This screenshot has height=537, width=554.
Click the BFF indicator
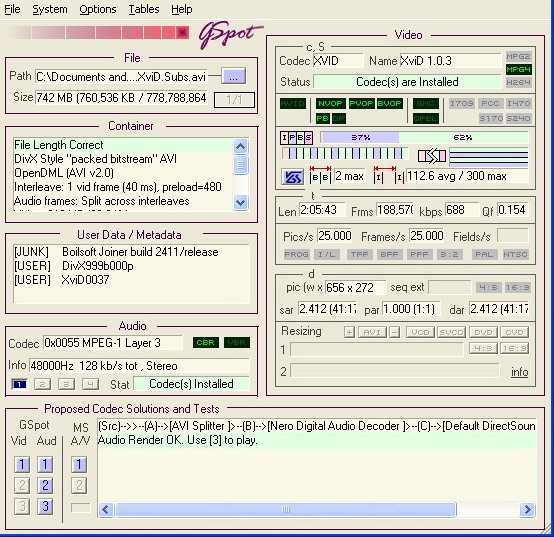389,254
